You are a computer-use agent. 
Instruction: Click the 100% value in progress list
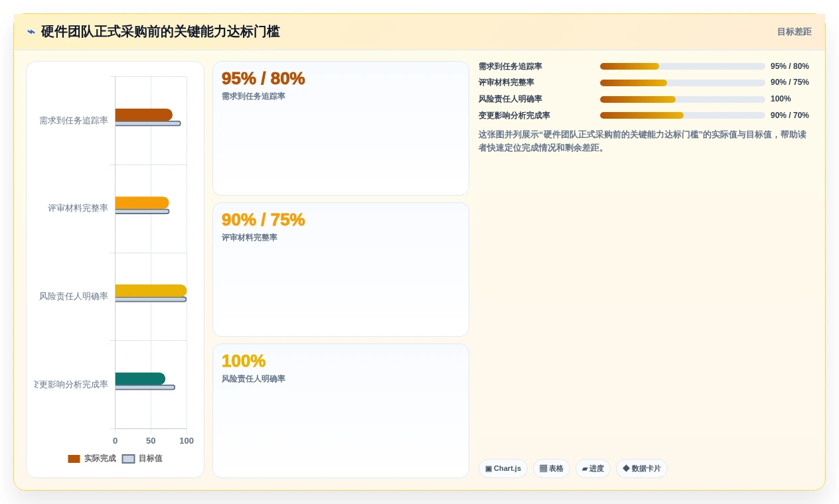pyautogui.click(x=781, y=99)
